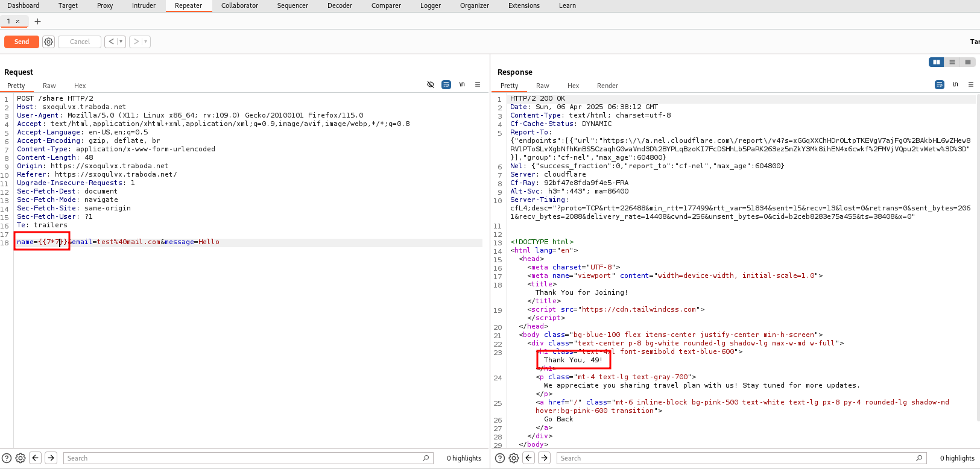Click the Cancel button
980x469 pixels.
click(80, 42)
